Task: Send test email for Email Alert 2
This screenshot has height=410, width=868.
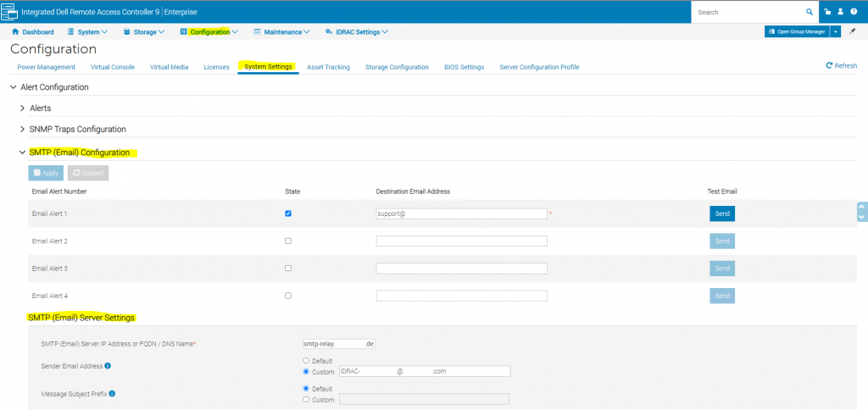Action: pyautogui.click(x=722, y=241)
